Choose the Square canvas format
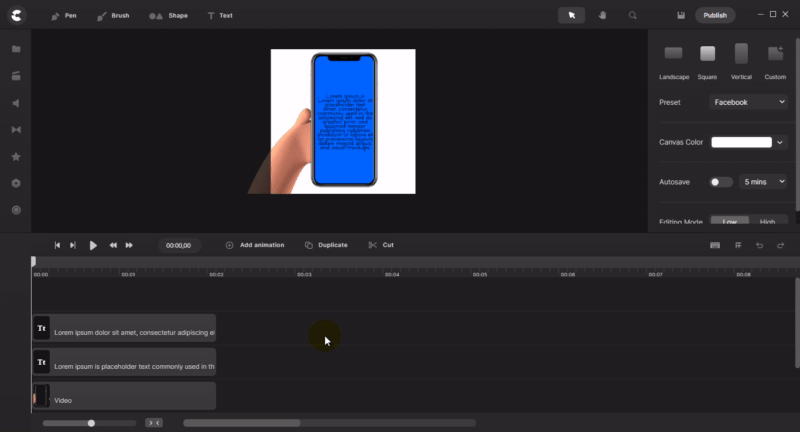800x432 pixels. coord(707,61)
